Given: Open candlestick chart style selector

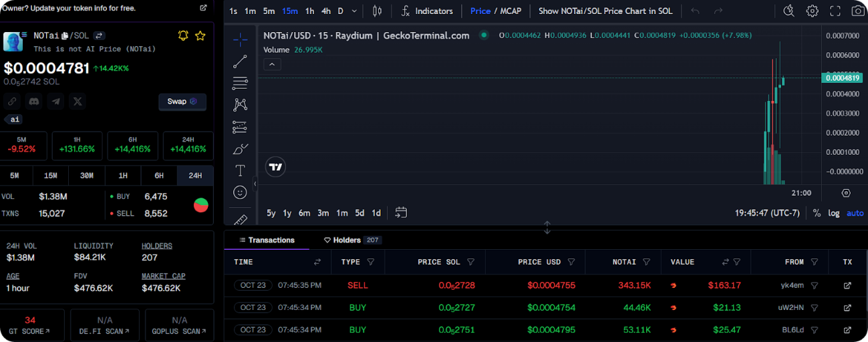Looking at the screenshot, I should pos(377,11).
